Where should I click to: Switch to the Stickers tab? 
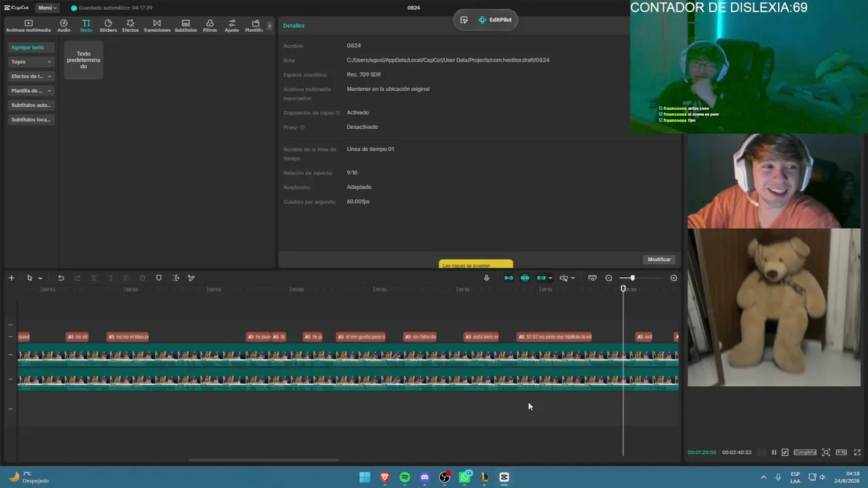[x=108, y=26]
